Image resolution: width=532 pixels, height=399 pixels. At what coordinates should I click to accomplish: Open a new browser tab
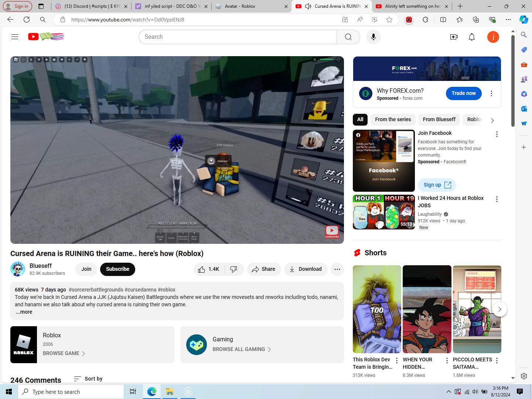(460, 6)
